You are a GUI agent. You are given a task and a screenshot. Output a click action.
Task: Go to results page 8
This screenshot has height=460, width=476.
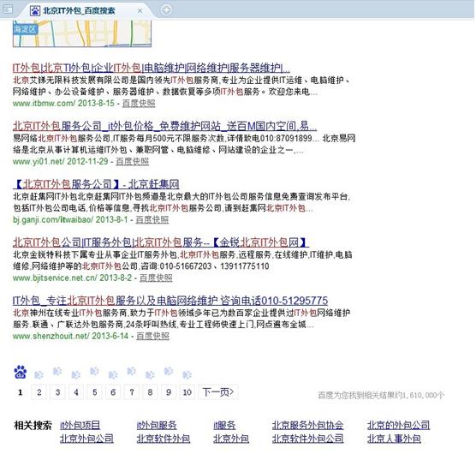150,392
